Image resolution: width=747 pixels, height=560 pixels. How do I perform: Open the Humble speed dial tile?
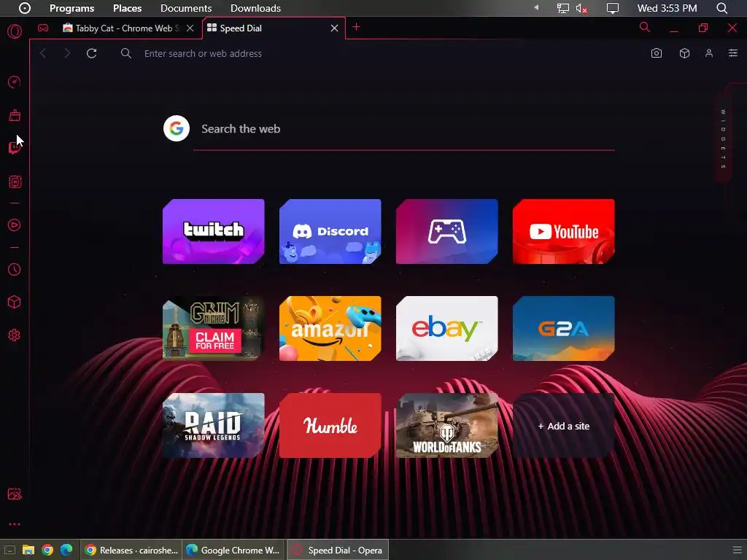tap(330, 426)
